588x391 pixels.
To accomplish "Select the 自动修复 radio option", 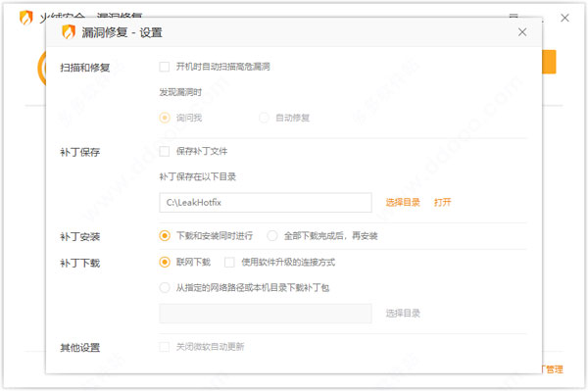I will (264, 118).
